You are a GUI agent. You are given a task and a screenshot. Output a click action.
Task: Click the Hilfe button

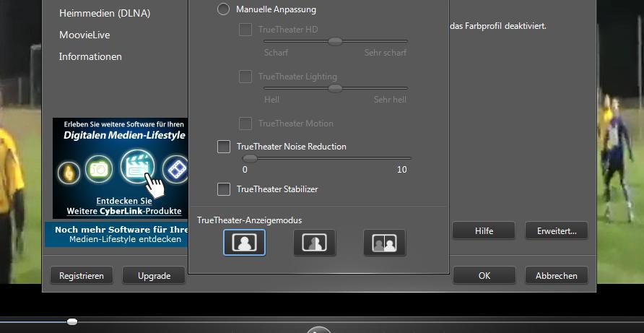tap(484, 230)
